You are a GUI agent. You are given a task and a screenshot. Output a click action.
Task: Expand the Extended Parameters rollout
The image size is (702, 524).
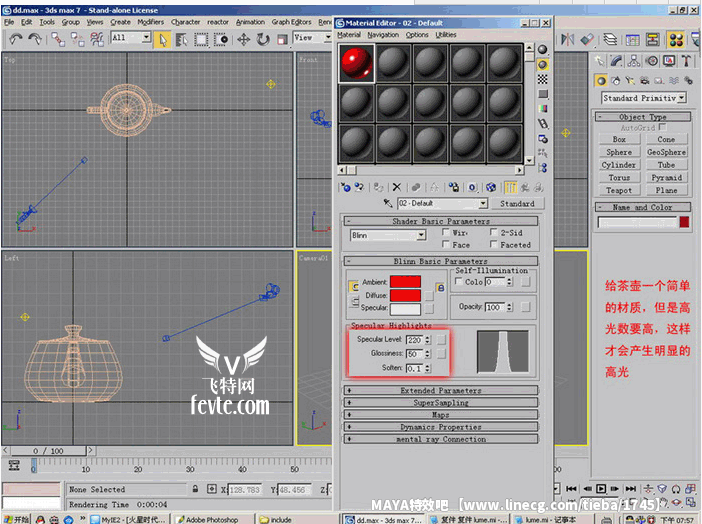pyautogui.click(x=441, y=391)
